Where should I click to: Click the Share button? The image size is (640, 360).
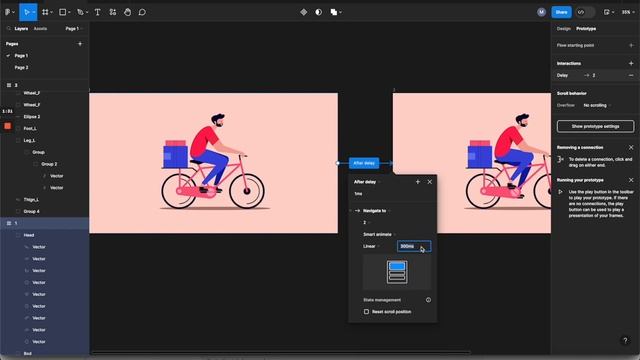[561, 12]
